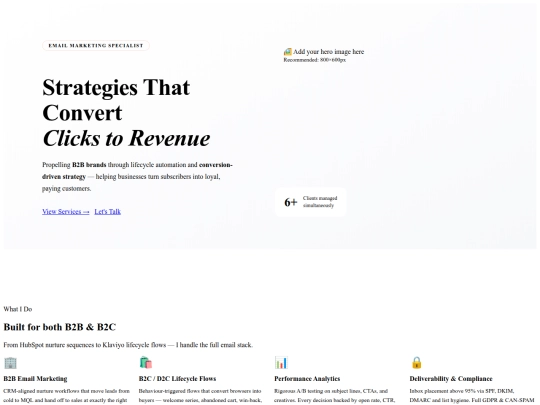Screen dimensions: 540x405
Task: Follow the Let's Talk link
Action: pos(107,211)
